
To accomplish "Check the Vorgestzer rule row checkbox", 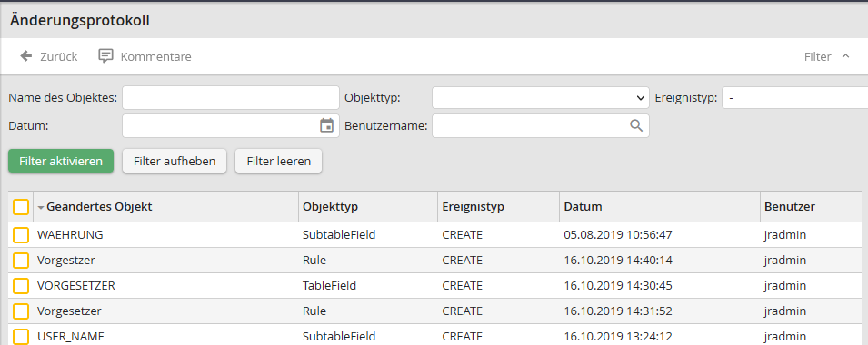I will pos(21,261).
